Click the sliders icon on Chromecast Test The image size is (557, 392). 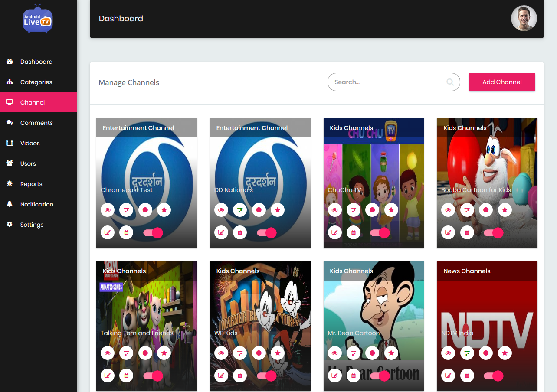[x=126, y=210]
